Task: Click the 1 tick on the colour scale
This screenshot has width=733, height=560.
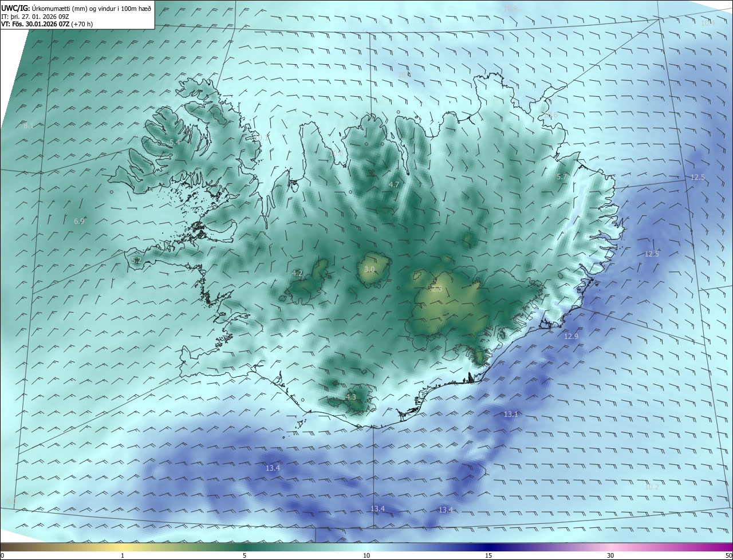Action: (123, 555)
